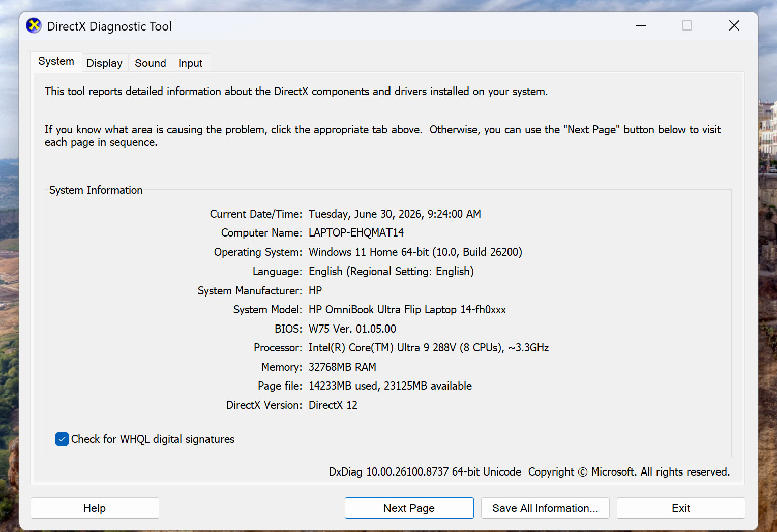
Task: Switch to the System tab
Action: click(x=56, y=62)
